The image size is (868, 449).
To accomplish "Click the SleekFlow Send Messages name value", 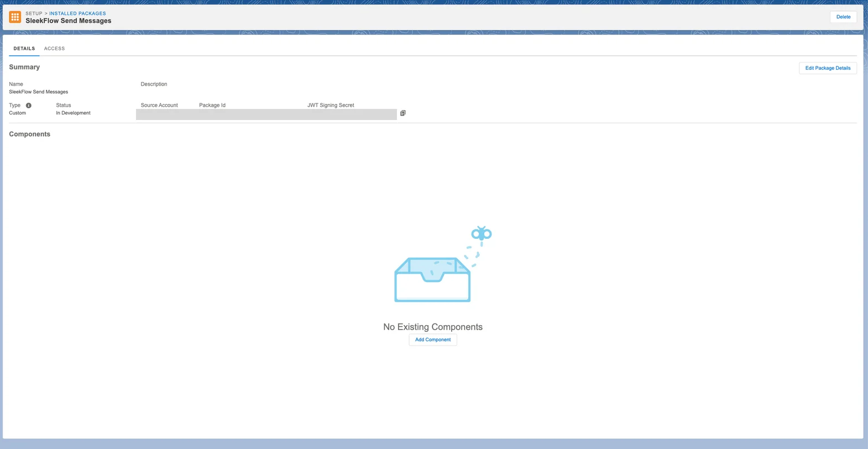I will (39, 92).
